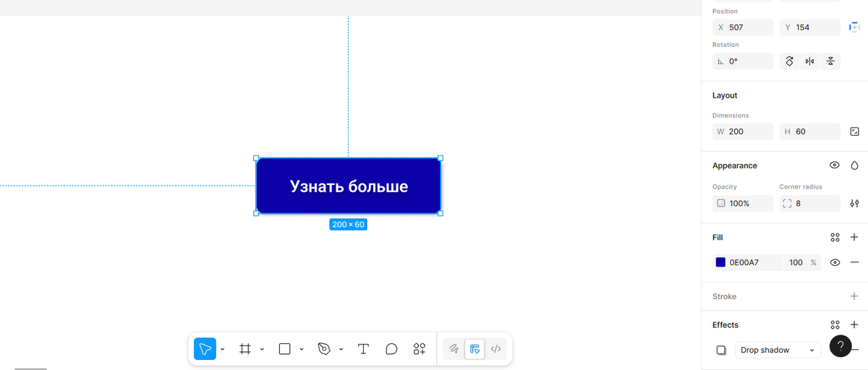
Task: Select the Comment tool
Action: click(391, 349)
